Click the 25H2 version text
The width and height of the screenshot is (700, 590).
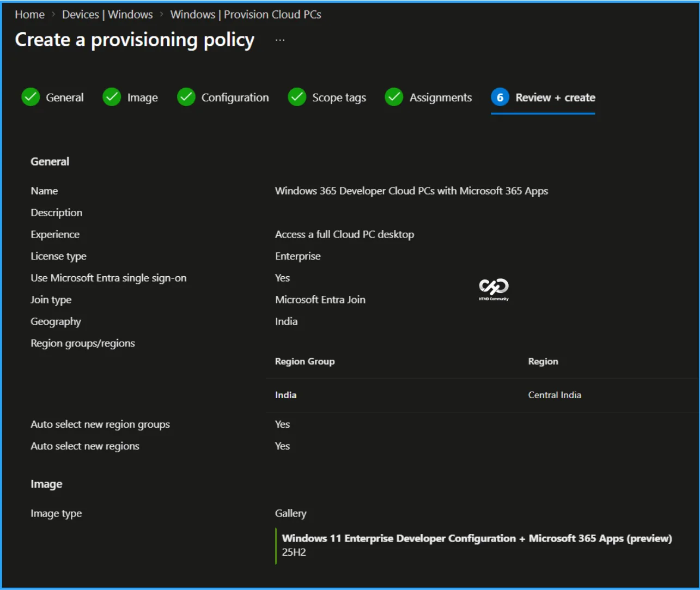click(x=294, y=552)
